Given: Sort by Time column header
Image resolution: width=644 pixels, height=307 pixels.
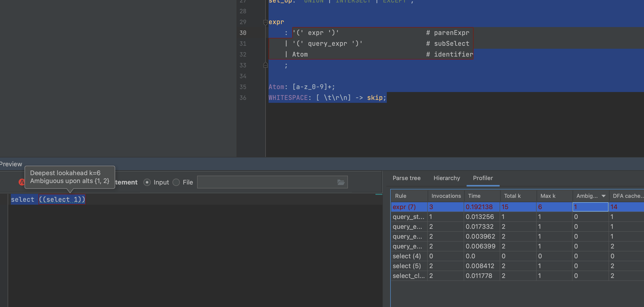Looking at the screenshot, I should pyautogui.click(x=482, y=196).
